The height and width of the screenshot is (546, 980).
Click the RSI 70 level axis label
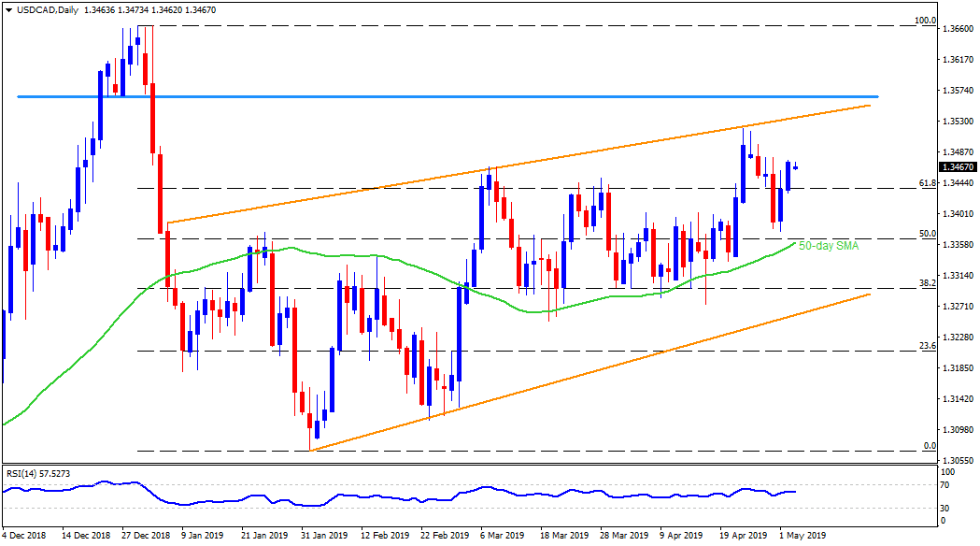pos(944,484)
